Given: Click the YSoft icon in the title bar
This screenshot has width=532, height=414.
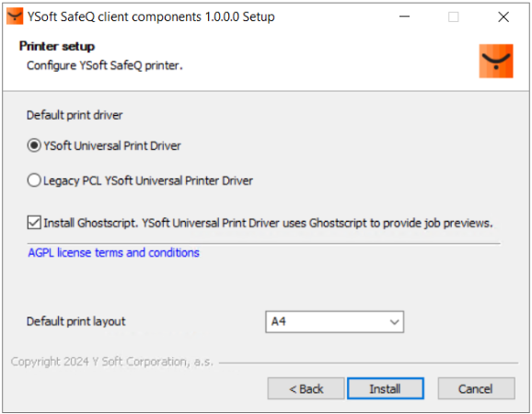Looking at the screenshot, I should click(15, 17).
